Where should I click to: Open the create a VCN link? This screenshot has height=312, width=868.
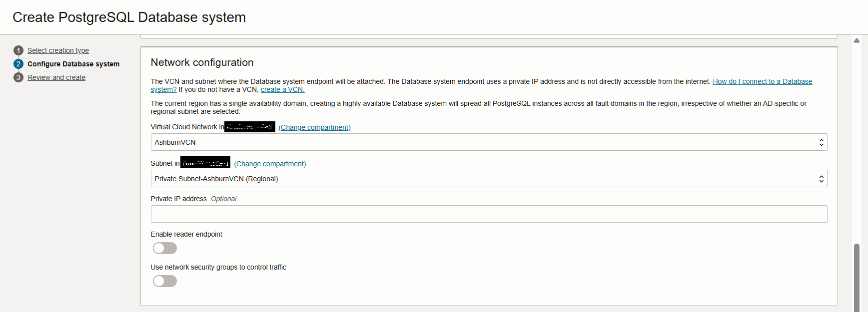(x=282, y=89)
